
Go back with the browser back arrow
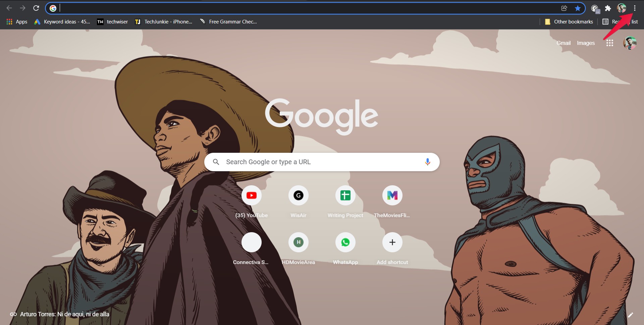(x=9, y=8)
